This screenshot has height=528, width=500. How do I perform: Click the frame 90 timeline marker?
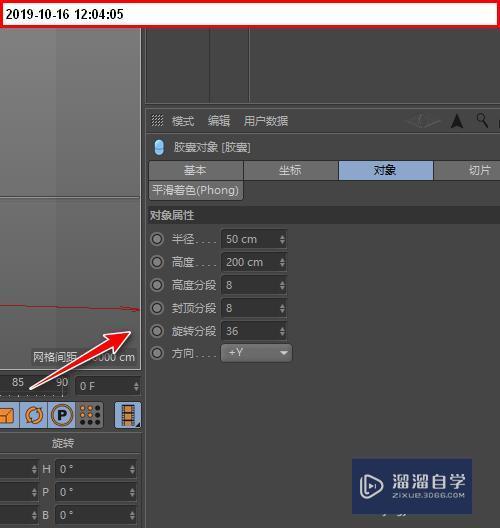(x=62, y=382)
